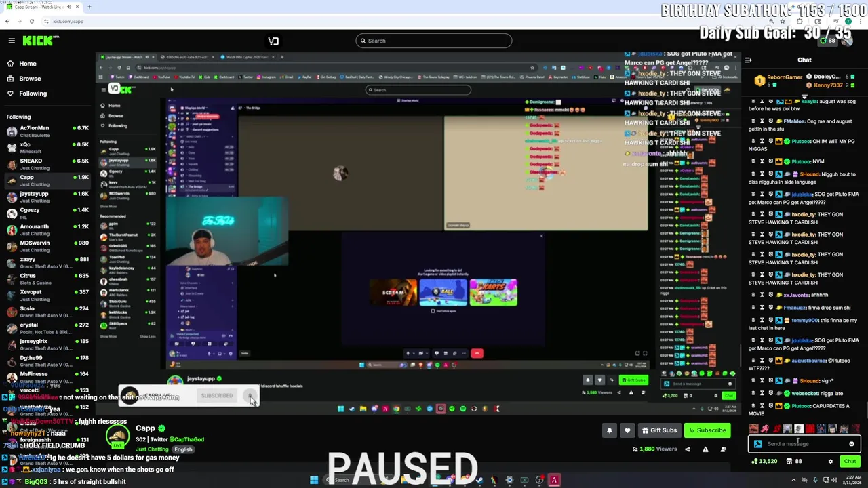Click Capp streamer name
868x488 pixels.
tap(145, 428)
